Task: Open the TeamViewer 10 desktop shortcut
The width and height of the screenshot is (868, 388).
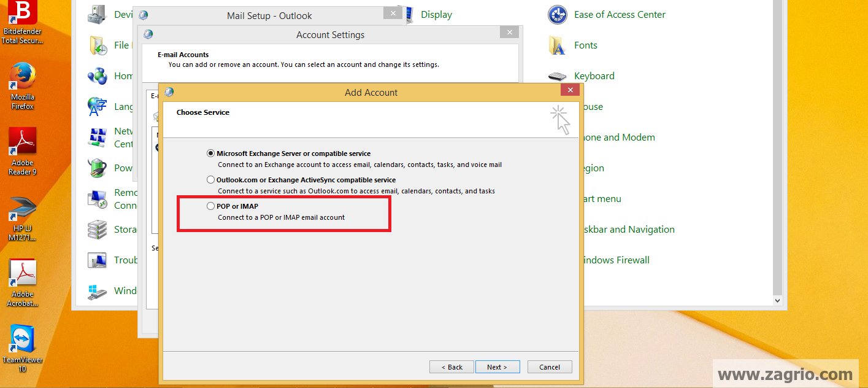Action: pyautogui.click(x=23, y=349)
